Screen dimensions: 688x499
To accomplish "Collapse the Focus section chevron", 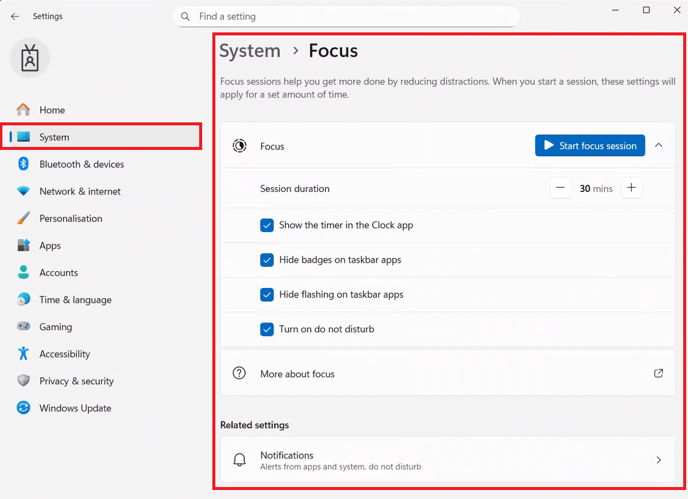I will [x=658, y=146].
